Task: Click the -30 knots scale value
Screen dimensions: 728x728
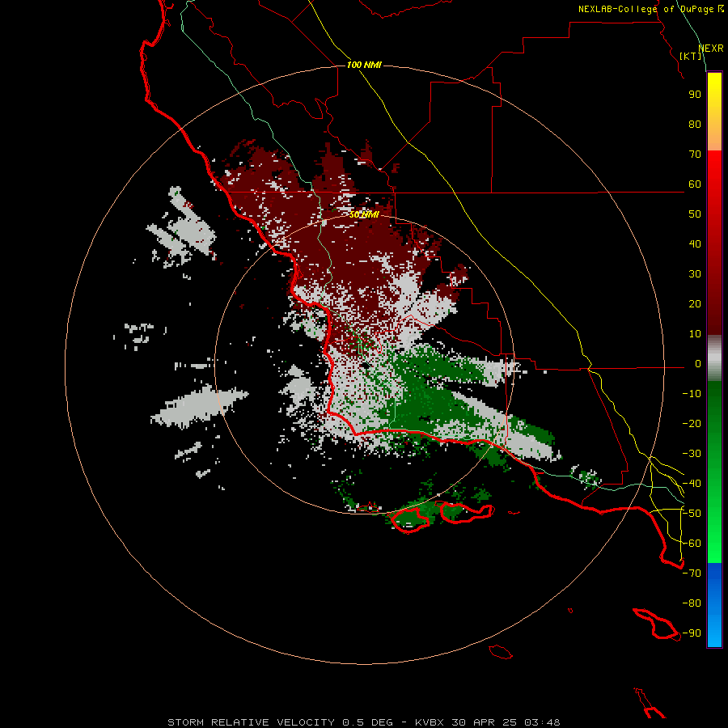Action: pyautogui.click(x=692, y=454)
